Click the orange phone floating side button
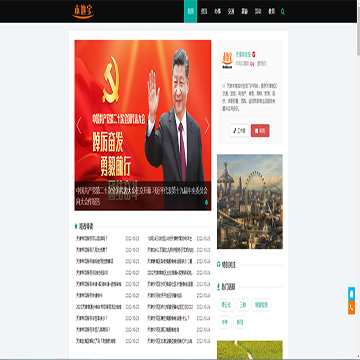The image size is (360, 360). point(351,308)
